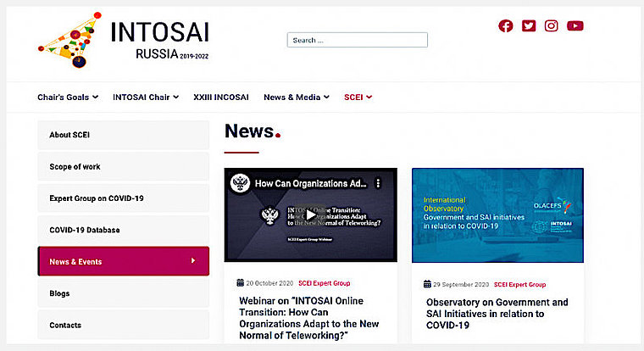The image size is (644, 351).
Task: Focus the Search input field
Action: point(358,40)
